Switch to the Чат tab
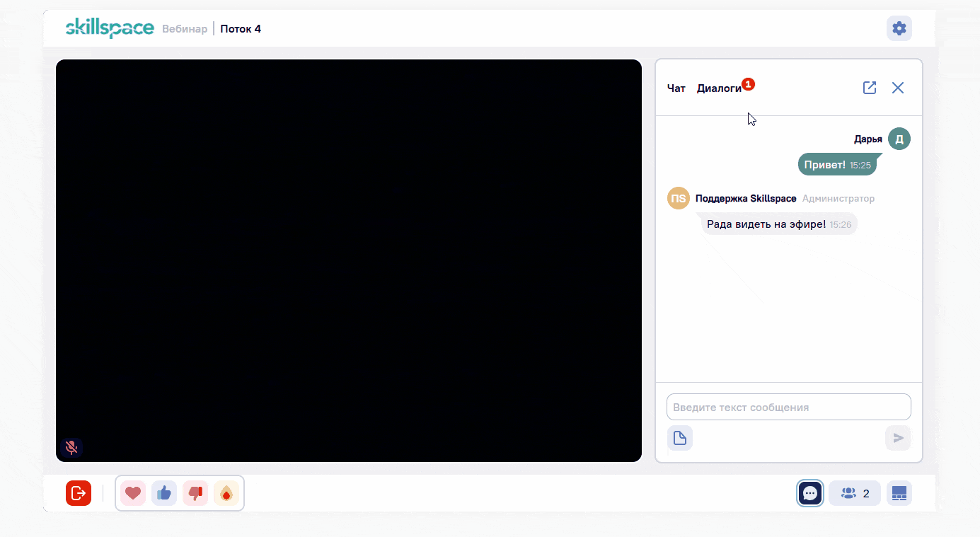980x537 pixels. 676,88
